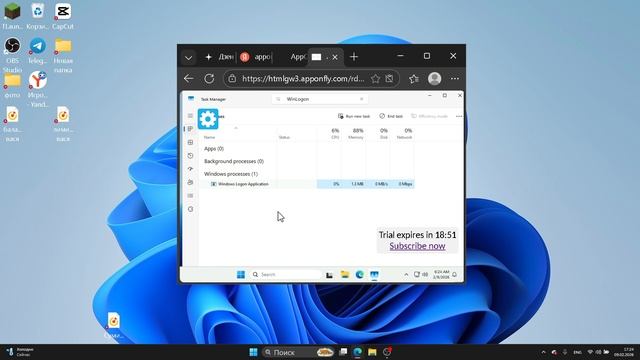The image size is (640, 360).
Task: Open Task Manager more options ellipsis
Action: pyautogui.click(x=459, y=116)
